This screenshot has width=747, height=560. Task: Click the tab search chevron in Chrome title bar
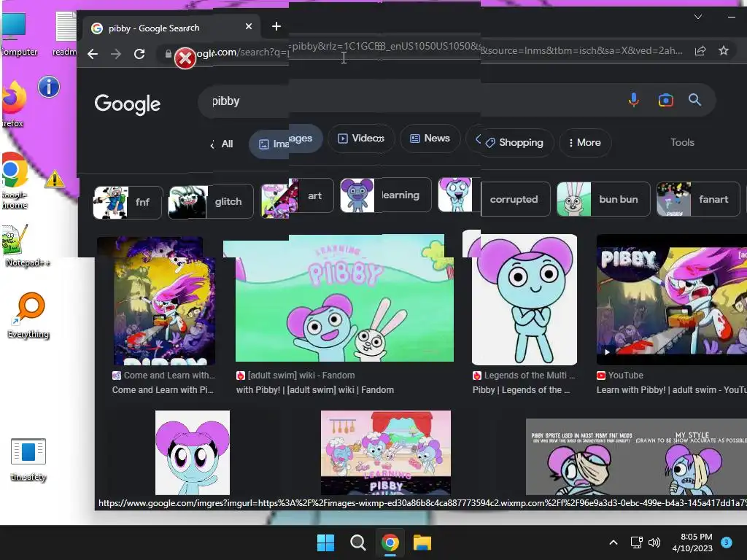click(698, 17)
